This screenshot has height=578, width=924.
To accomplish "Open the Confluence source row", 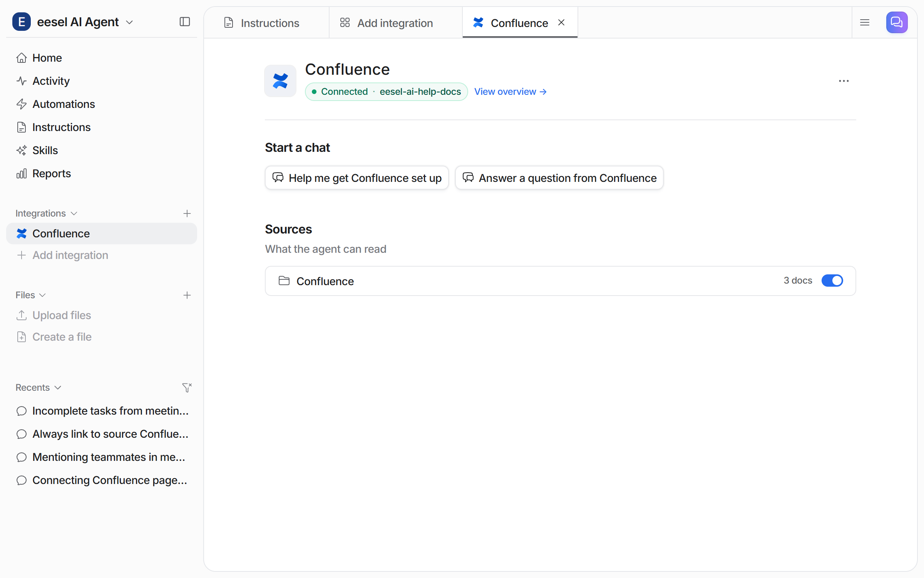I will tap(561, 281).
